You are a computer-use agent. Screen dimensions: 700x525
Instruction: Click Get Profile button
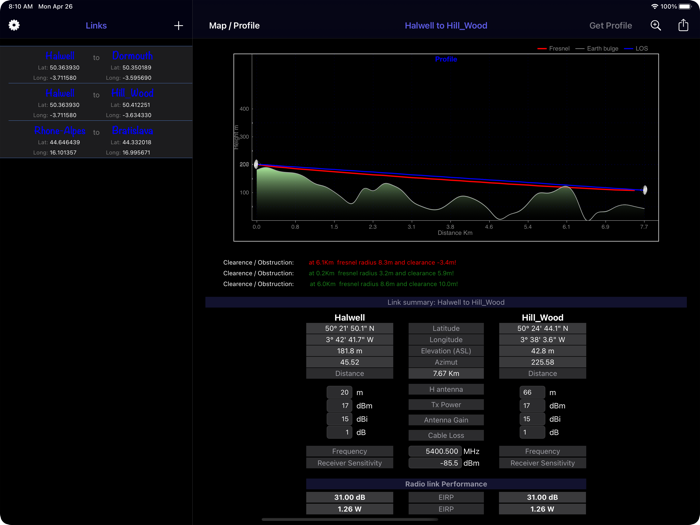610,25
